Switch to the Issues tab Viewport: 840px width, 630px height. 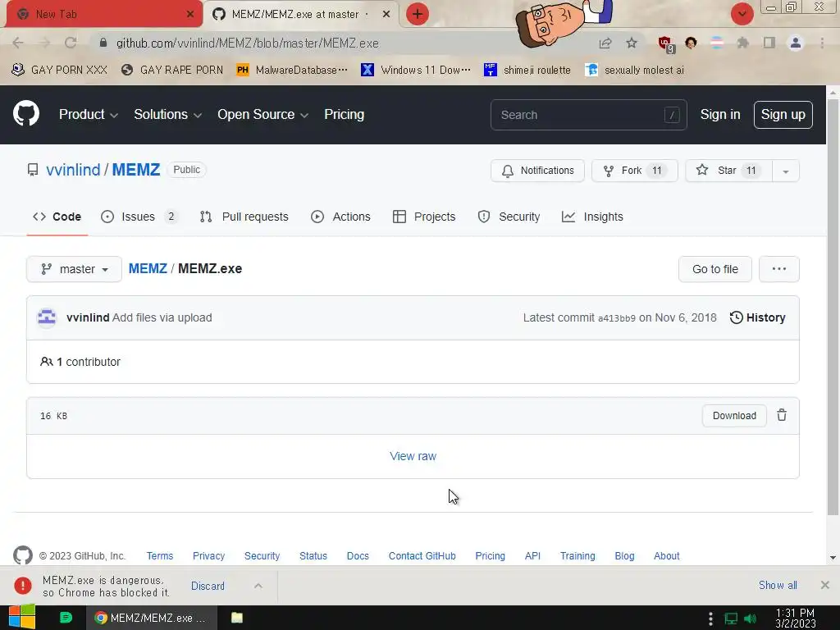click(139, 217)
